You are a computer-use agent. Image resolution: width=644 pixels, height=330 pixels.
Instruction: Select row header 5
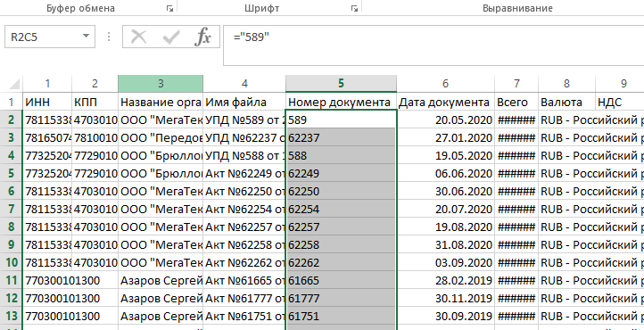[x=11, y=173]
